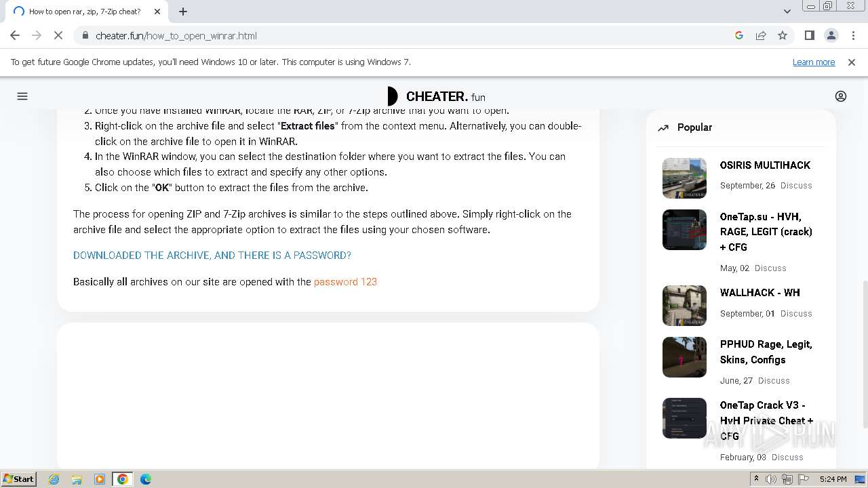Viewport: 868px width, 488px height.
Task: Click the WALLHACK - WH thumbnail
Action: pyautogui.click(x=684, y=306)
